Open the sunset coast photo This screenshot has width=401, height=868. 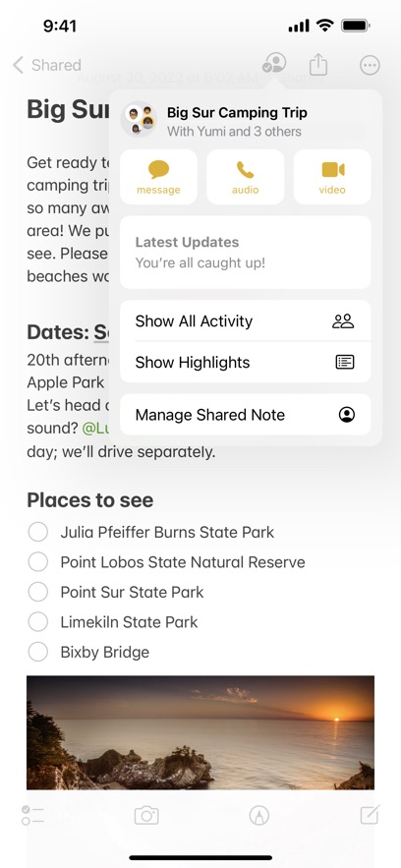pyautogui.click(x=200, y=731)
